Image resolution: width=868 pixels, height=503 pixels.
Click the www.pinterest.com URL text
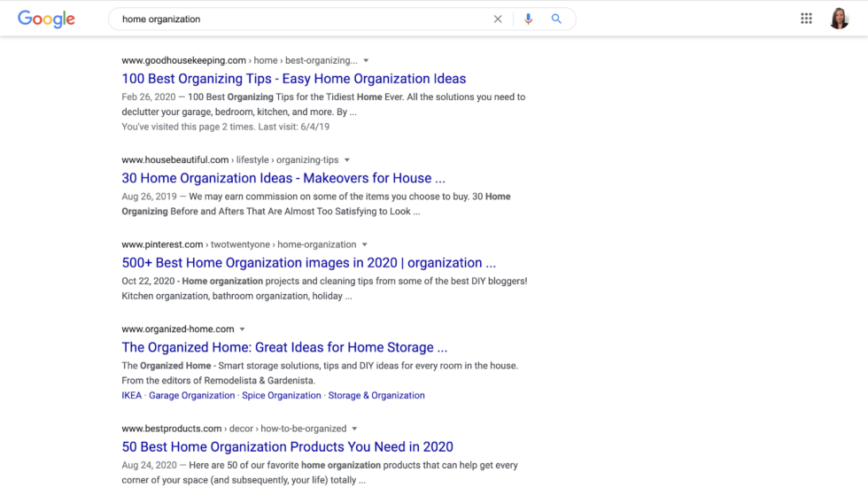162,244
